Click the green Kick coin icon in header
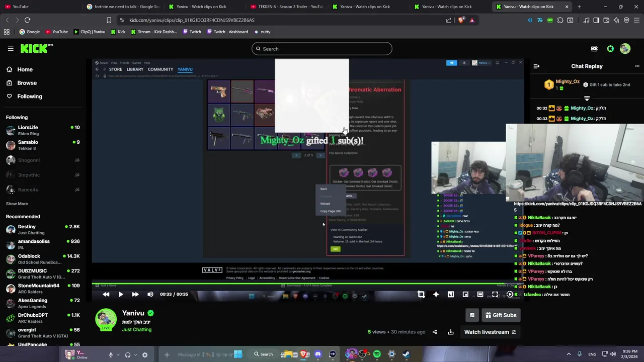The width and height of the screenshot is (644, 362). (610, 49)
